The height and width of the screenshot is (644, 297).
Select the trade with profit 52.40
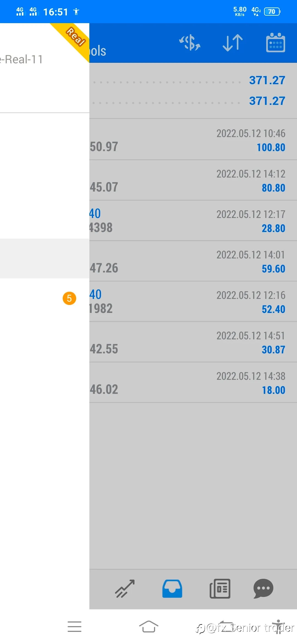pyautogui.click(x=193, y=301)
